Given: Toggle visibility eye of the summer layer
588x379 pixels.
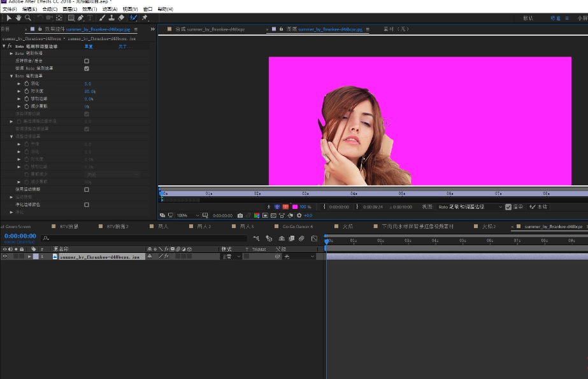Looking at the screenshot, I should [4, 256].
